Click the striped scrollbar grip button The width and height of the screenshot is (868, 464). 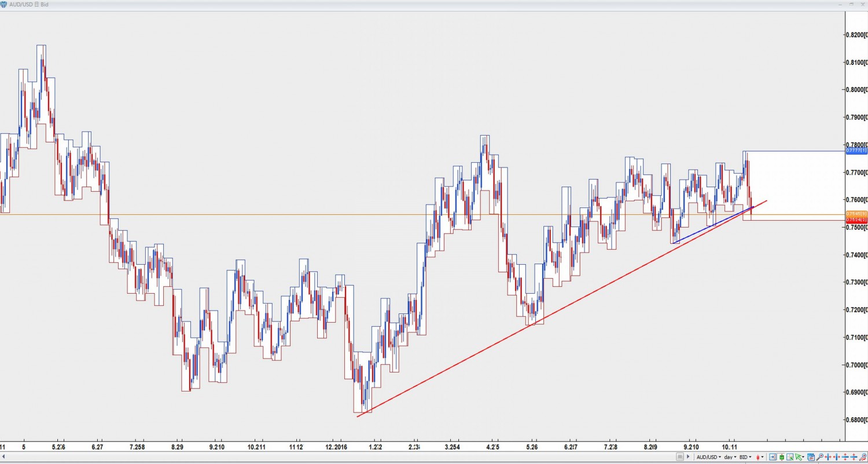(681, 457)
